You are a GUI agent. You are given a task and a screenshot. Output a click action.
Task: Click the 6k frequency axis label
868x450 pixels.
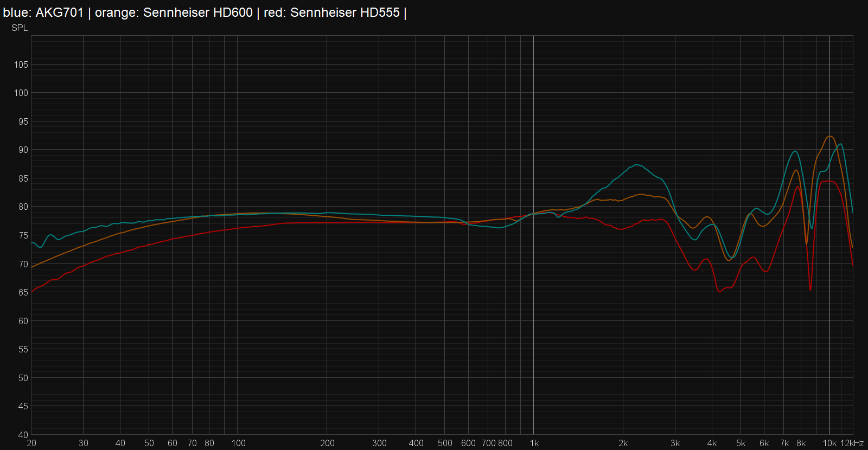(x=764, y=443)
